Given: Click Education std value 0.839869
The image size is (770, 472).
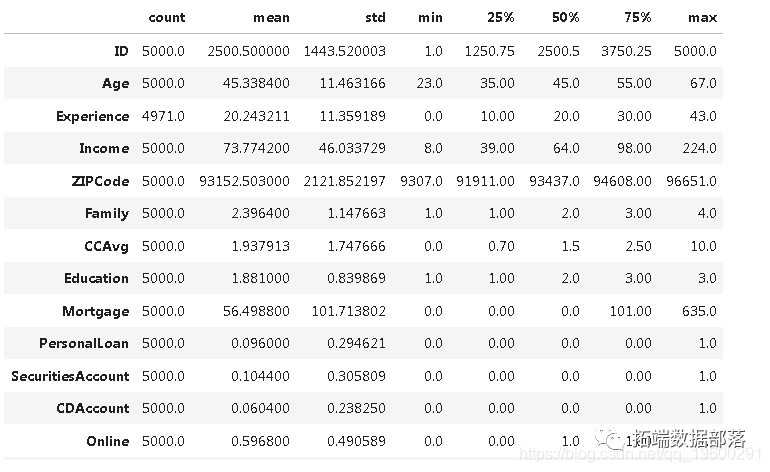Looking at the screenshot, I should pos(357,278).
